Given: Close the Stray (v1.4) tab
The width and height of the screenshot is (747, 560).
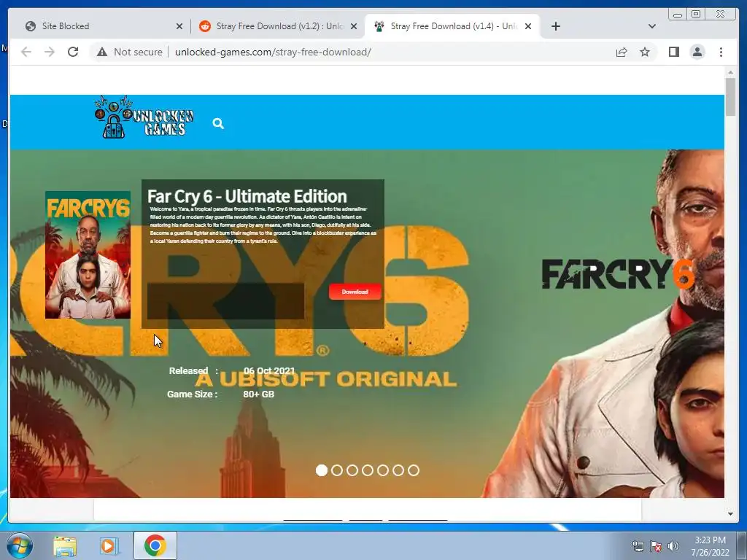Looking at the screenshot, I should pyautogui.click(x=528, y=26).
